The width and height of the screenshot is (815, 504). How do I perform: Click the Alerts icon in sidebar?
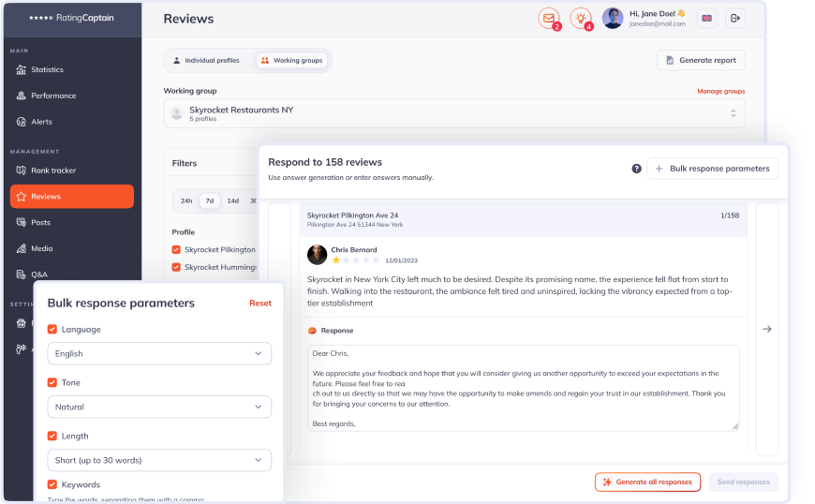22,122
